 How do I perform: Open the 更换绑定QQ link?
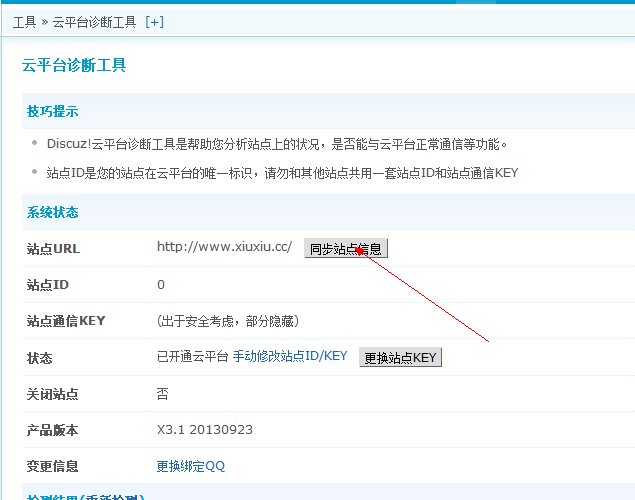pyautogui.click(x=191, y=466)
